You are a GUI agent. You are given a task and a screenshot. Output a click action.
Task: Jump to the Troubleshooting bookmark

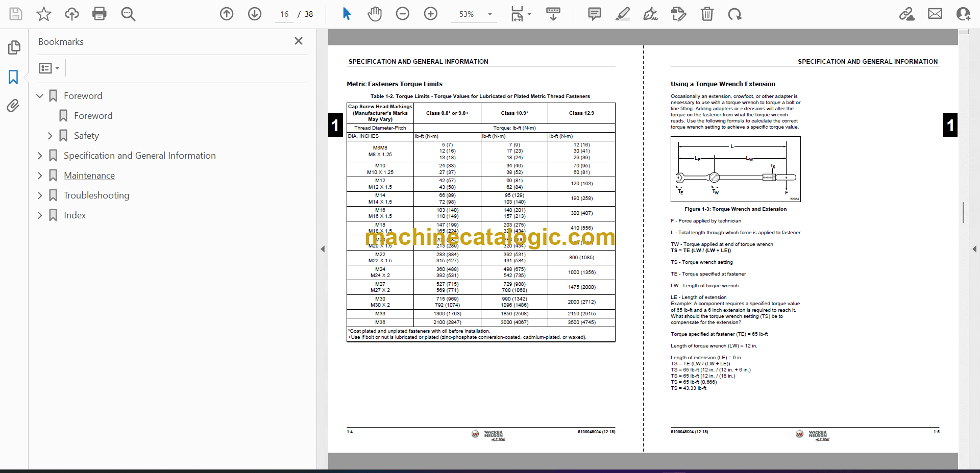click(96, 195)
